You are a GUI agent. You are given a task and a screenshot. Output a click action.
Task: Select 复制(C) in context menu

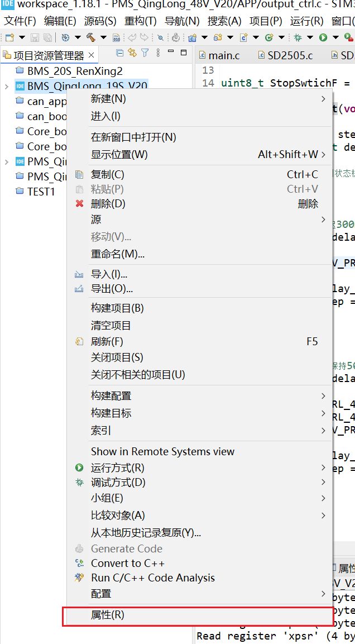199,175
